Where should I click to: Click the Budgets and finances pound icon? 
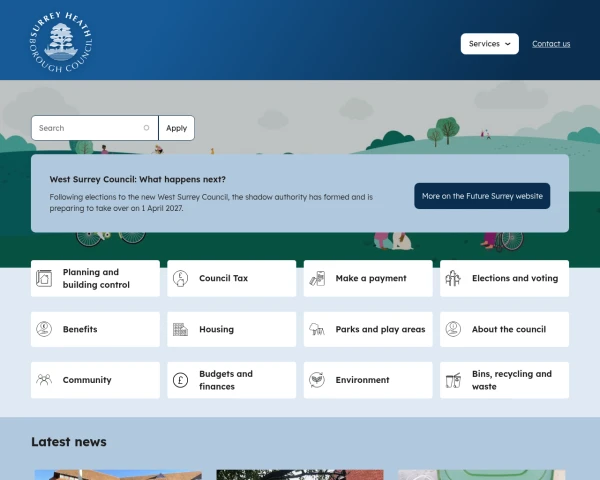click(x=180, y=380)
